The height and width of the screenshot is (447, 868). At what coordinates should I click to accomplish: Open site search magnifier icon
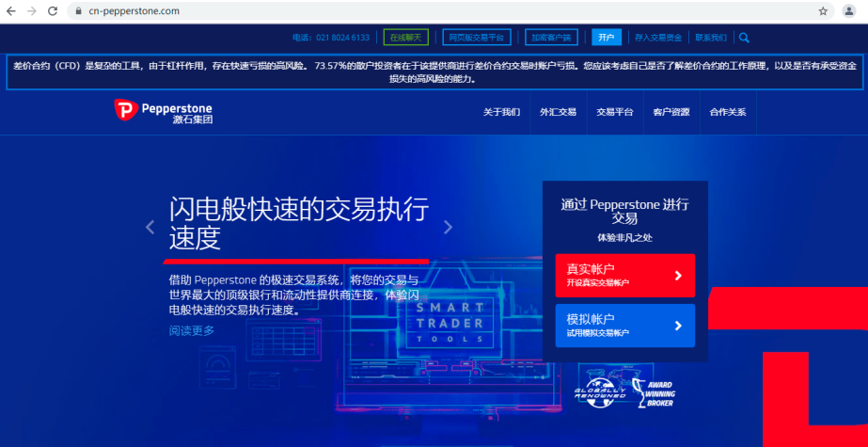coord(744,38)
